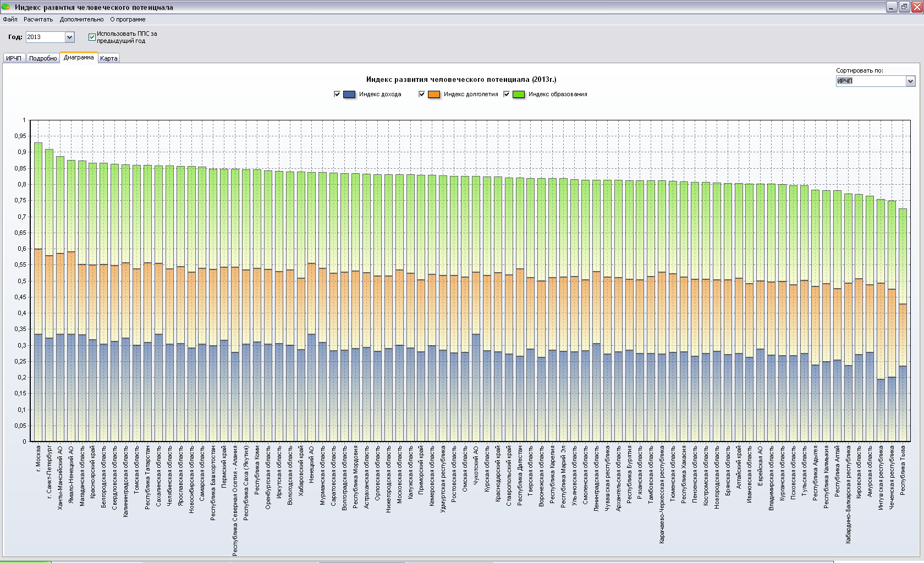The image size is (924, 563).
Task: Disable Использовать ППС за предыдущий год
Action: pyautogui.click(x=92, y=37)
